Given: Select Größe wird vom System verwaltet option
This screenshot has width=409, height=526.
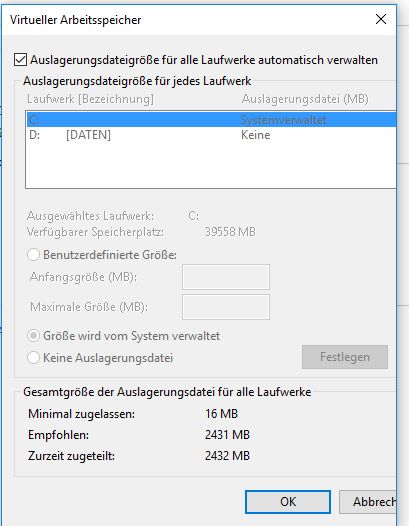Looking at the screenshot, I should click(34, 336).
